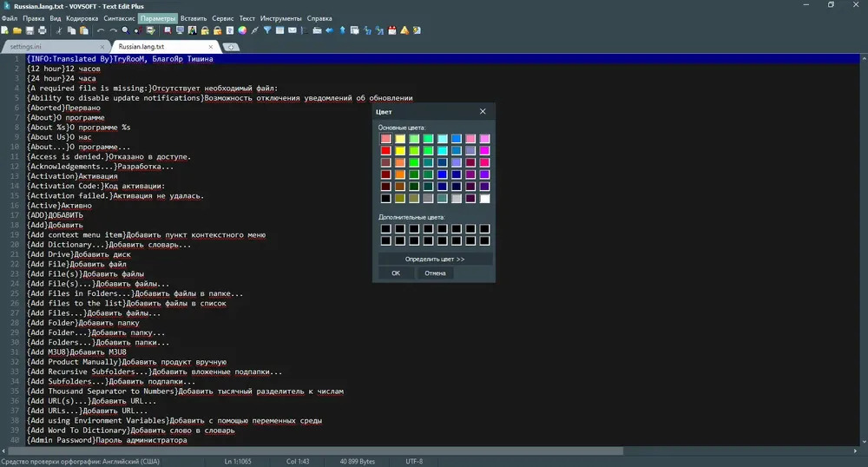Click the Save floppy disk icon
868x467 pixels.
pos(30,30)
